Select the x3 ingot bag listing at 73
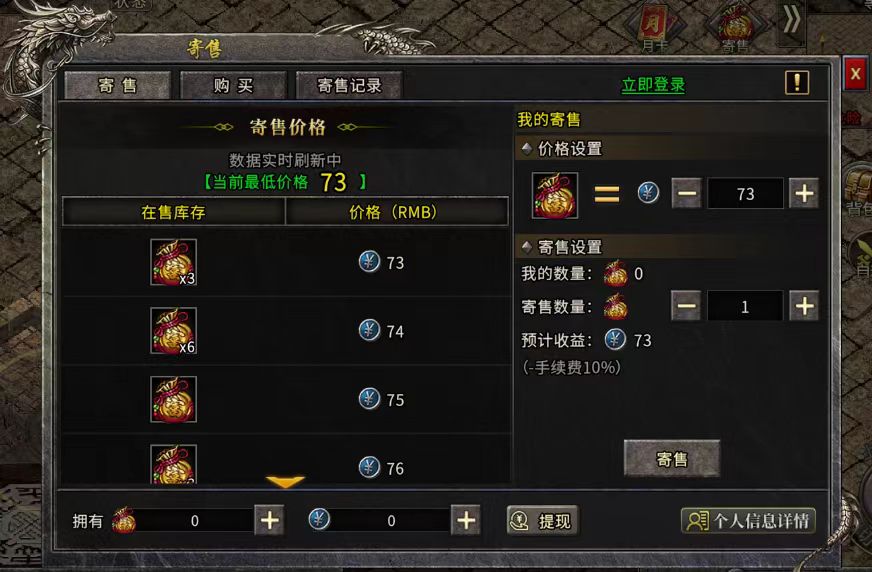This screenshot has width=872, height=572. [x=285, y=262]
